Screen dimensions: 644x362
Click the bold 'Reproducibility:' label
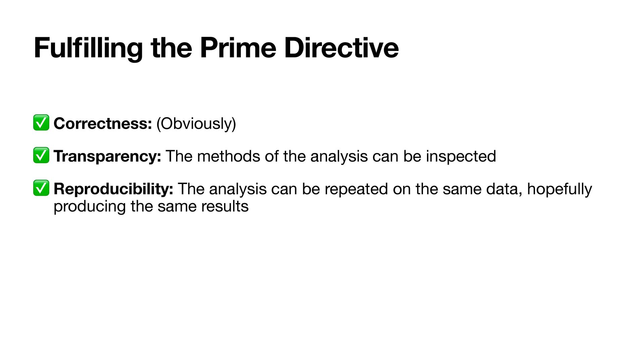(113, 189)
